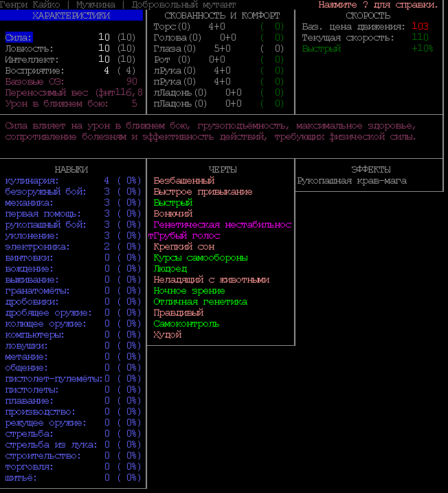Click the винтовки skill row
Viewport: 448px width, 493px height.
[x=73, y=258]
